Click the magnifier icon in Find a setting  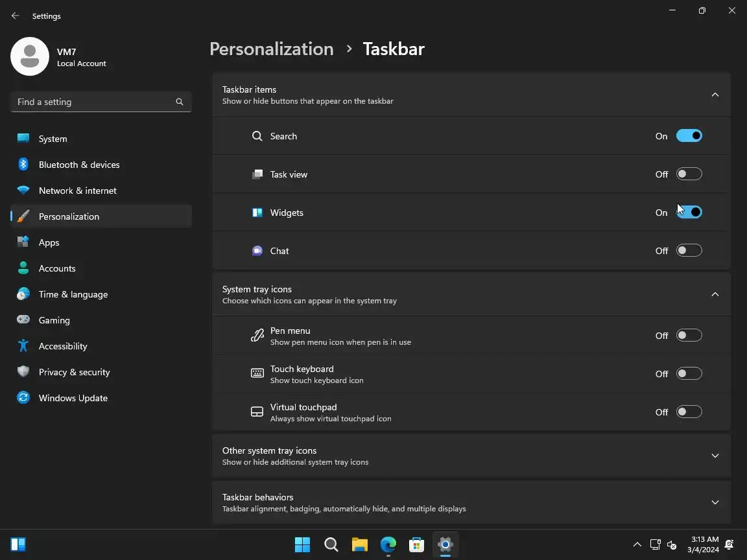(x=180, y=102)
